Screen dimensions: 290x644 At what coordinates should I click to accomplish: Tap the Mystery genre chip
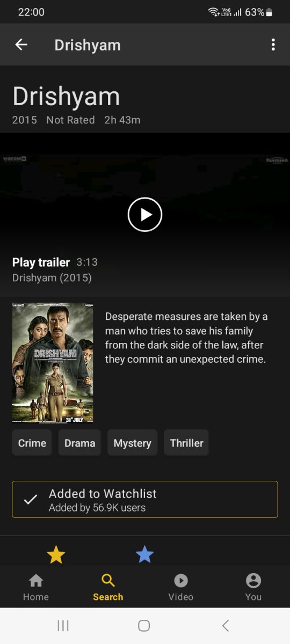[132, 443]
